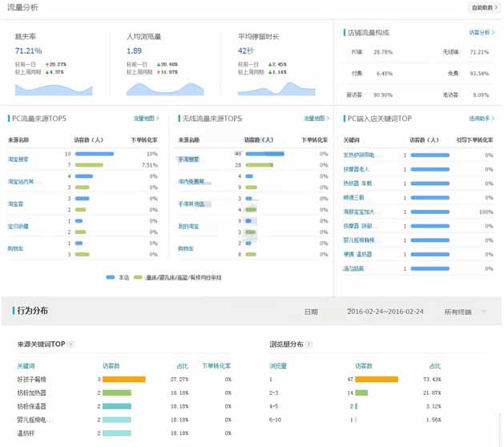This screenshot has width=504, height=447.
Task: Select 淘宝搜索 in PC traffic sources
Action: click(x=18, y=159)
